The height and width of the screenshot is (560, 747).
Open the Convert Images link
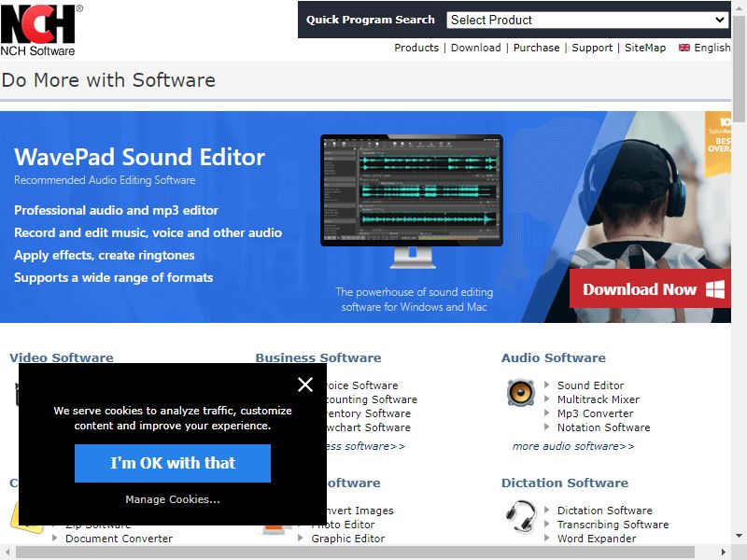coord(360,511)
